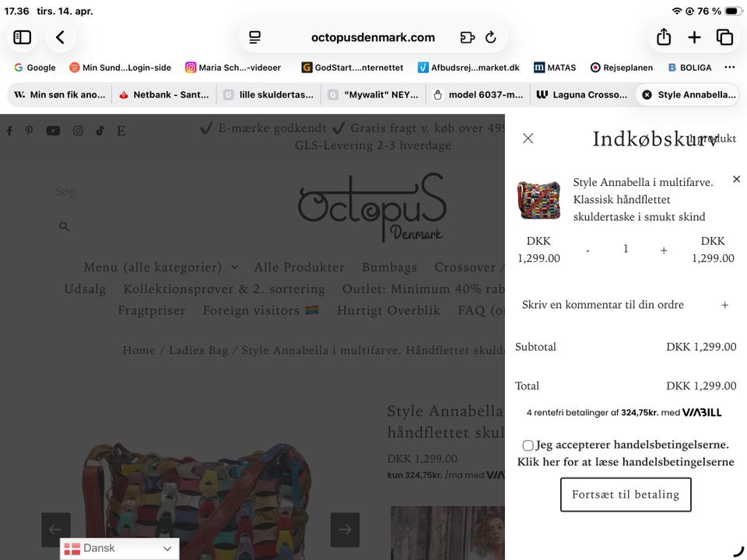Open a new tab with plus icon
747x560 pixels.
pyautogui.click(x=695, y=37)
